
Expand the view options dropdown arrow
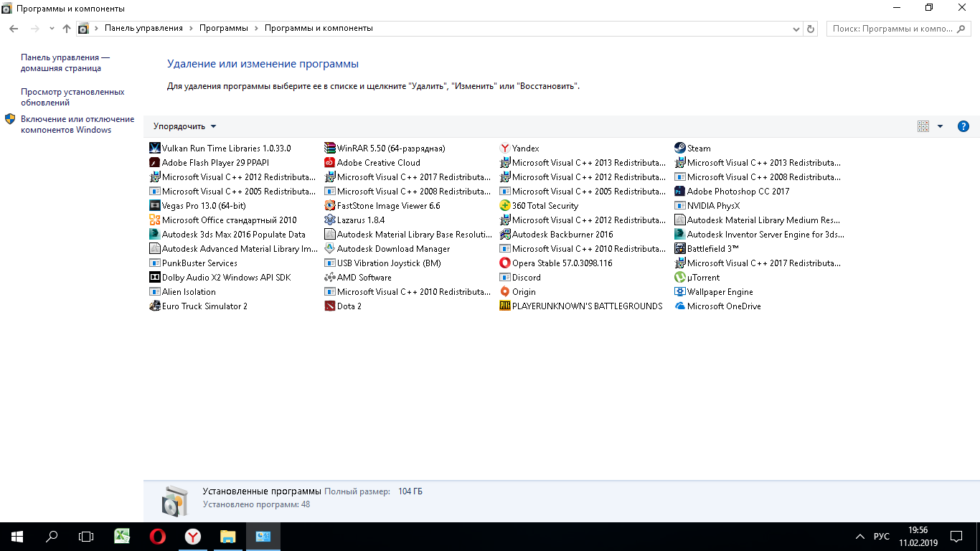click(941, 126)
